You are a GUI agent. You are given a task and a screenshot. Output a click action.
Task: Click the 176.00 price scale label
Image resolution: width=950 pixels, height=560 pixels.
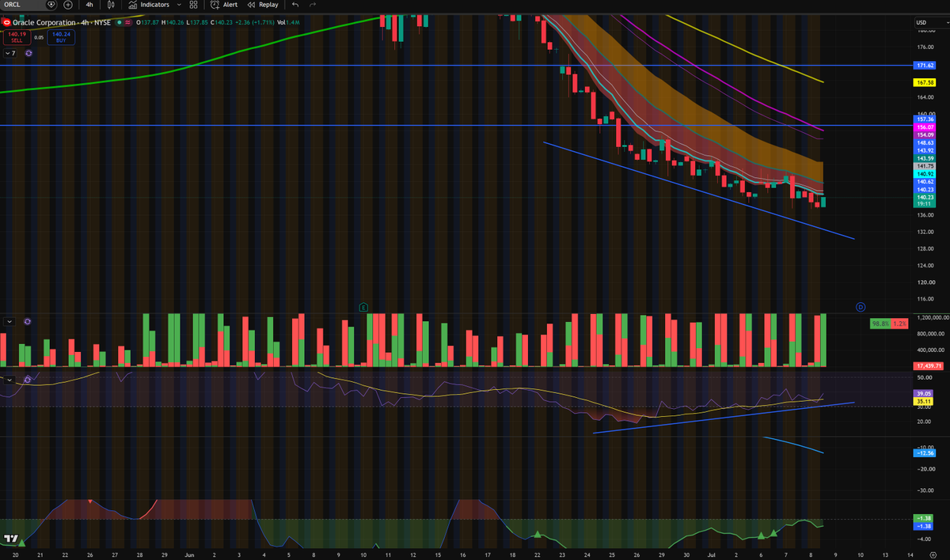[x=925, y=47]
